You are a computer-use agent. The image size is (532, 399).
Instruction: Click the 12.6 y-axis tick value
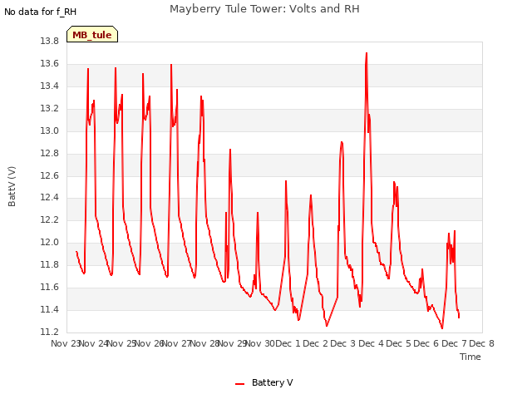point(50,175)
